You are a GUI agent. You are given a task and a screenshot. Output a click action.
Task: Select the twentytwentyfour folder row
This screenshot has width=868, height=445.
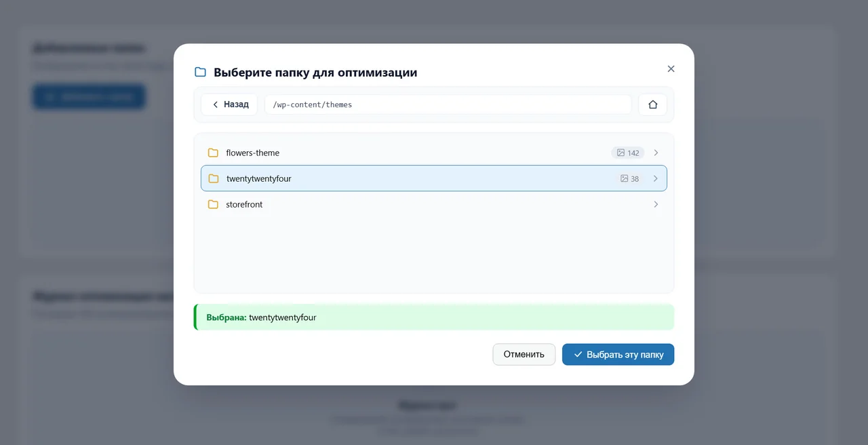(x=434, y=178)
